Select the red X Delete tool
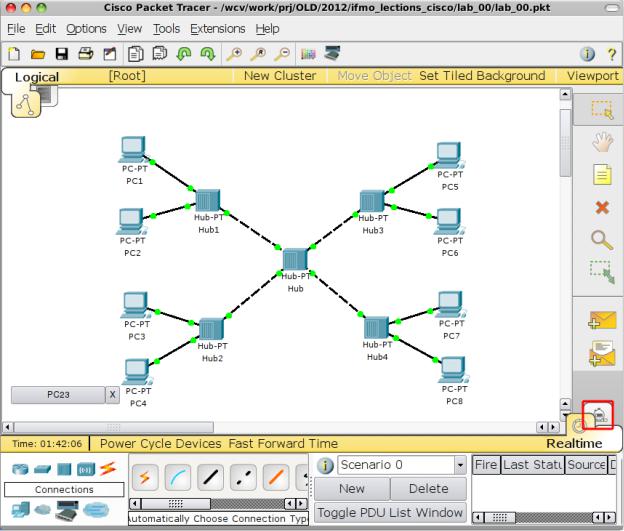Screen dimensions: 624x531 pyautogui.click(x=602, y=207)
